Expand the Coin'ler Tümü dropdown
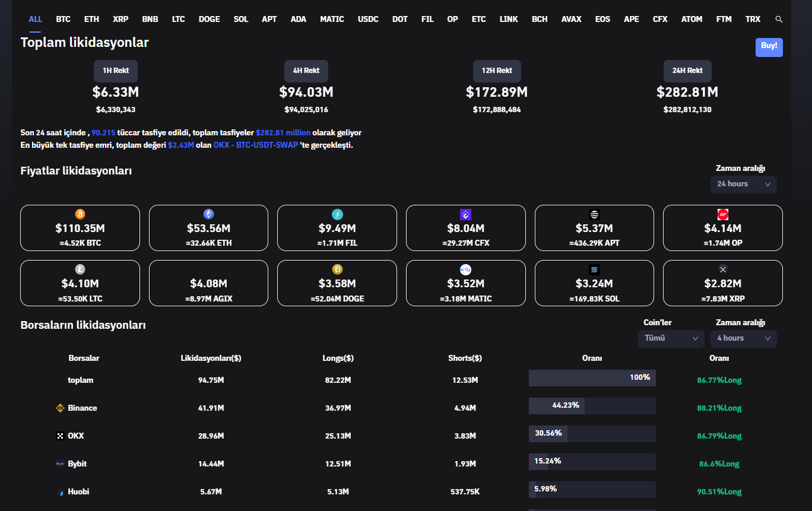This screenshot has width=812, height=511. coord(671,338)
